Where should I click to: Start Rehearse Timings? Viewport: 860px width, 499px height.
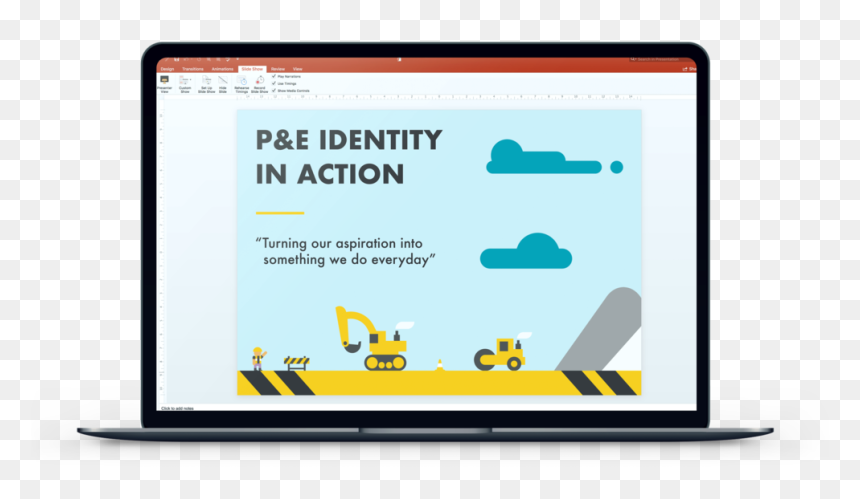(x=242, y=84)
